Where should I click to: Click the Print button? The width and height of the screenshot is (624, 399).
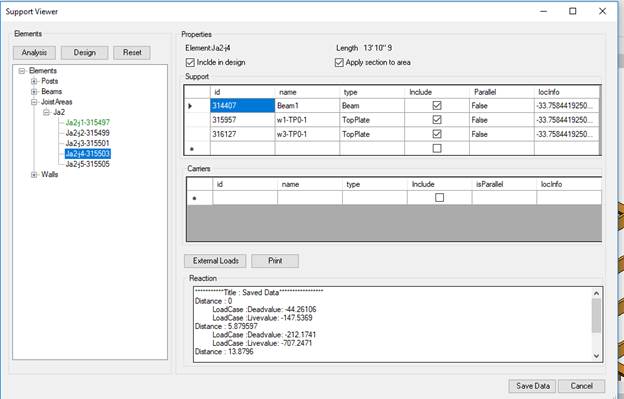pos(275,261)
